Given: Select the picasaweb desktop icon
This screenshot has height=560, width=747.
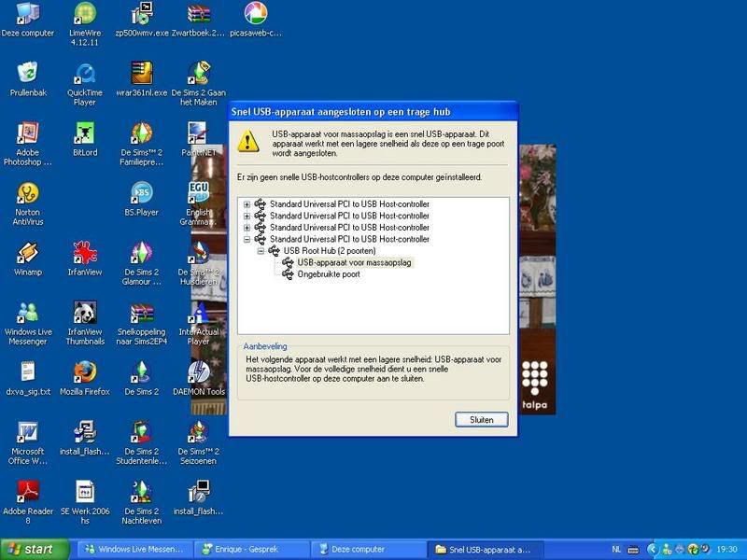Looking at the screenshot, I should click(255, 20).
